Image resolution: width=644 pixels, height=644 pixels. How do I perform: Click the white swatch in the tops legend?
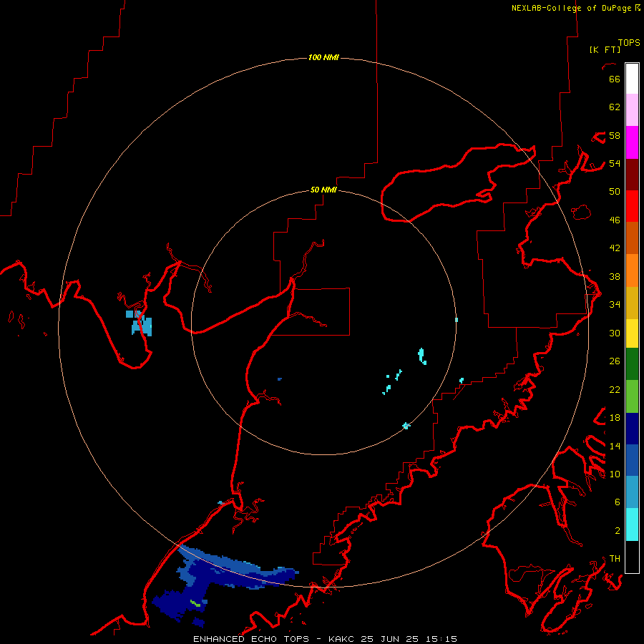(x=632, y=79)
